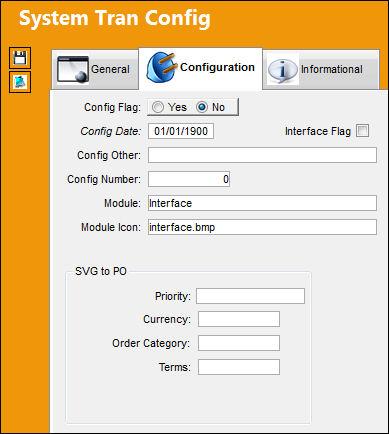Click the Config Flag label

click(112, 107)
